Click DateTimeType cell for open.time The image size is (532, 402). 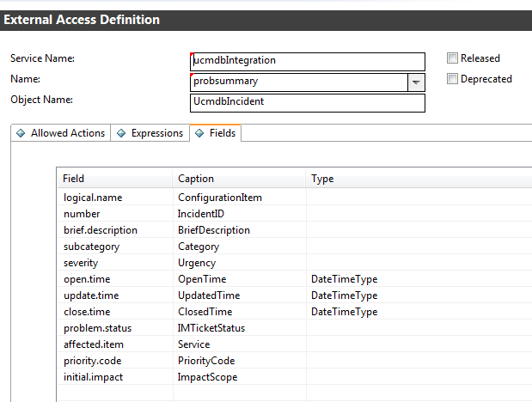coord(344,279)
